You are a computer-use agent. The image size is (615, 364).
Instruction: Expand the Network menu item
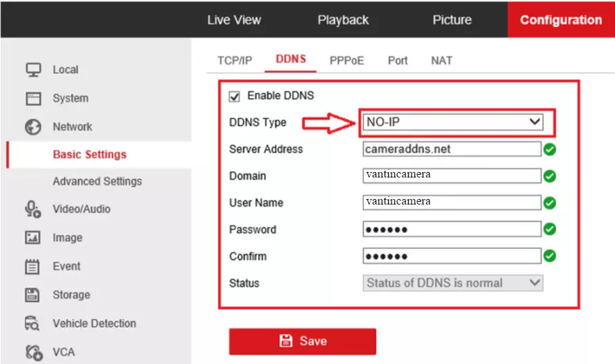click(73, 127)
